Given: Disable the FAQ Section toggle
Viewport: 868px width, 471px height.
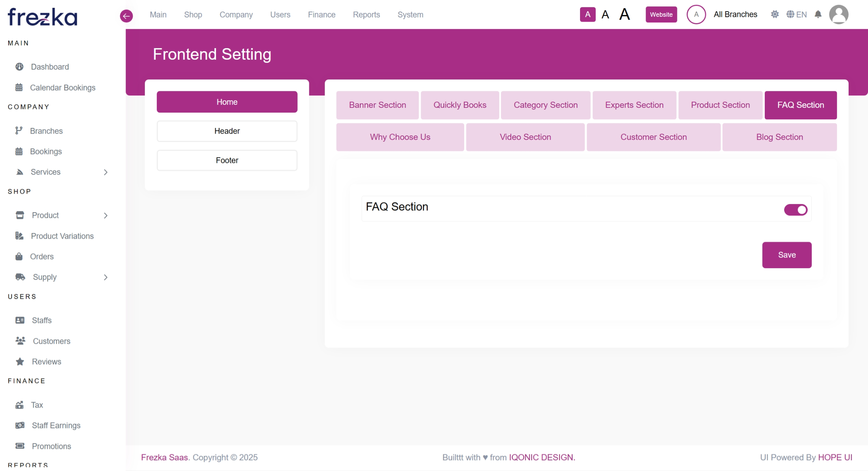Looking at the screenshot, I should tap(795, 210).
